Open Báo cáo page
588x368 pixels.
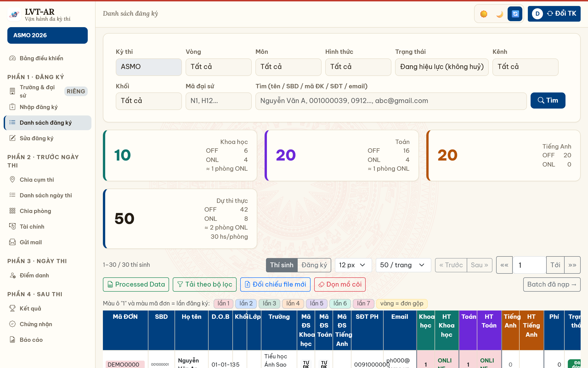[47, 340]
